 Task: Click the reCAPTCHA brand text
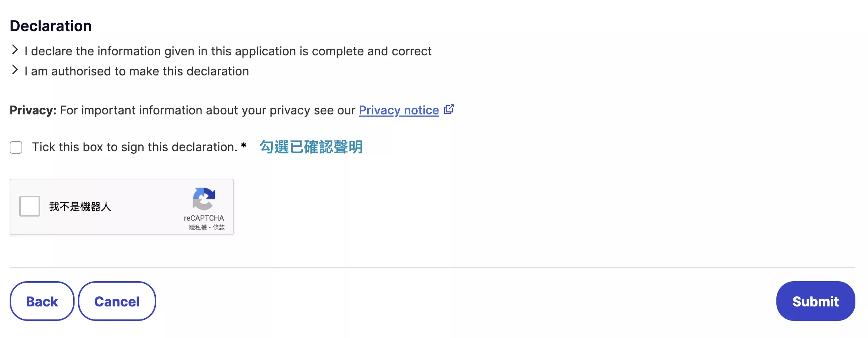tap(204, 218)
